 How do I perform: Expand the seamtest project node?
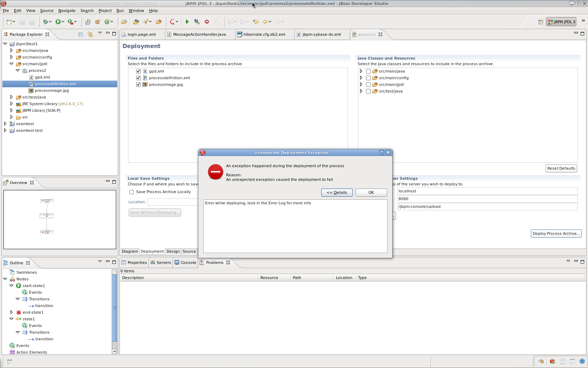pyautogui.click(x=5, y=124)
